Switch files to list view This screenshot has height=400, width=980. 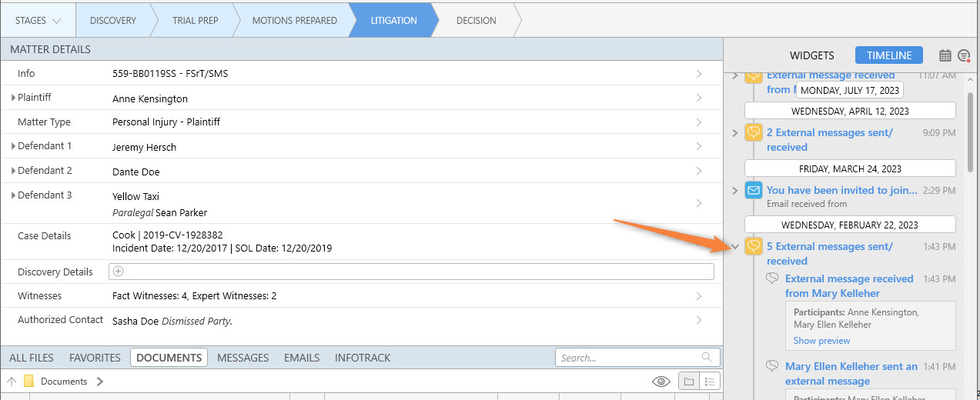pos(709,382)
